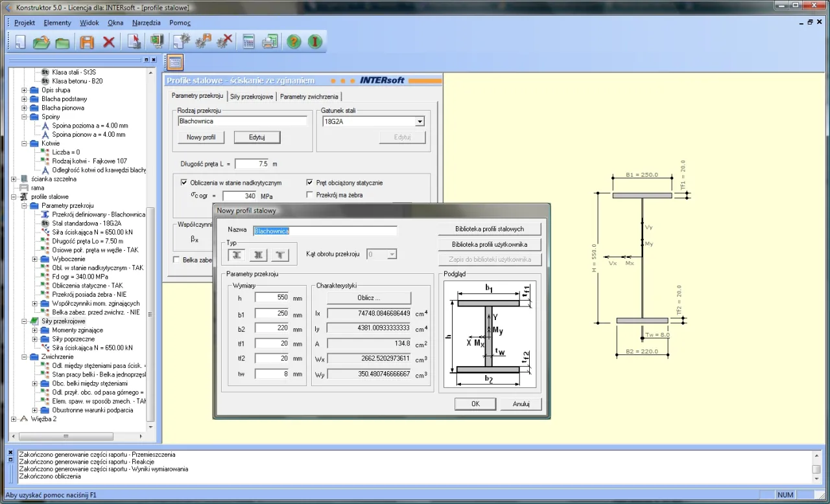Enable 'Przekrój ma żebra' checkbox
The image size is (830, 504).
[310, 194]
